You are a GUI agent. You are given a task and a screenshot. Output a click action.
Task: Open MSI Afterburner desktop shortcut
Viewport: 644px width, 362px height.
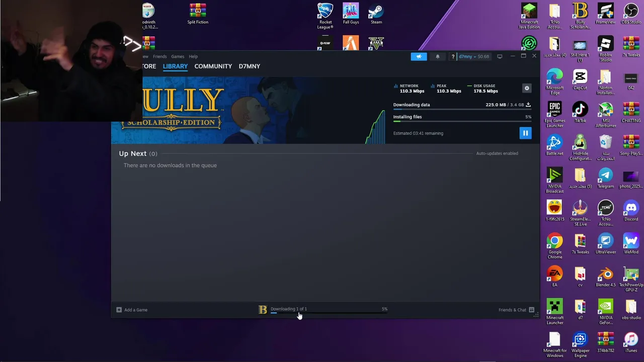tap(606, 115)
